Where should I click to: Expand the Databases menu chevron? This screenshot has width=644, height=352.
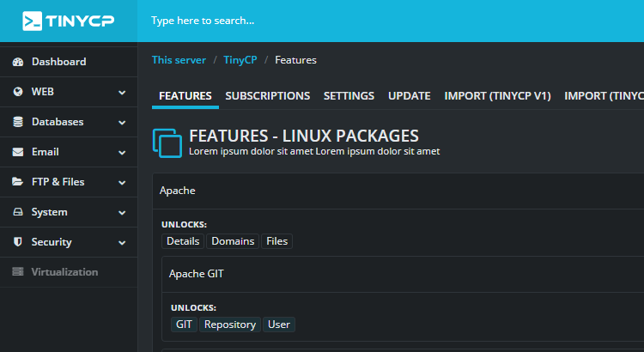(x=122, y=123)
